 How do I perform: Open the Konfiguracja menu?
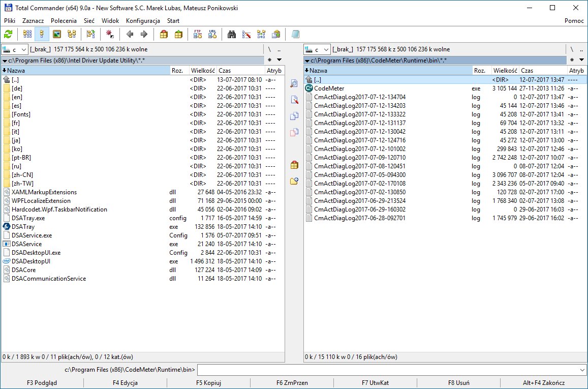[143, 21]
